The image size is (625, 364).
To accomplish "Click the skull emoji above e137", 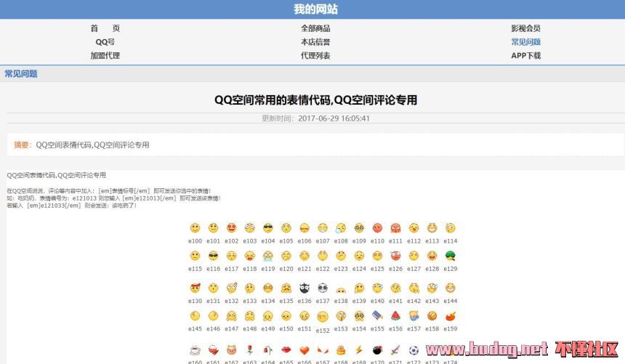I will 323,288.
